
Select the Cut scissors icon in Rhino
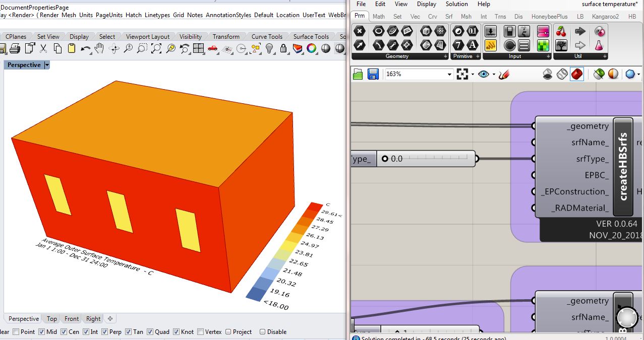tap(43, 49)
